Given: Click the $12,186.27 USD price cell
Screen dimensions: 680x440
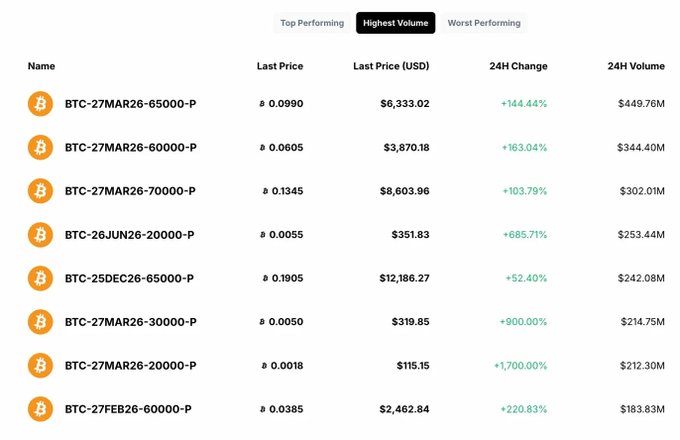Looking at the screenshot, I should click(x=404, y=278).
